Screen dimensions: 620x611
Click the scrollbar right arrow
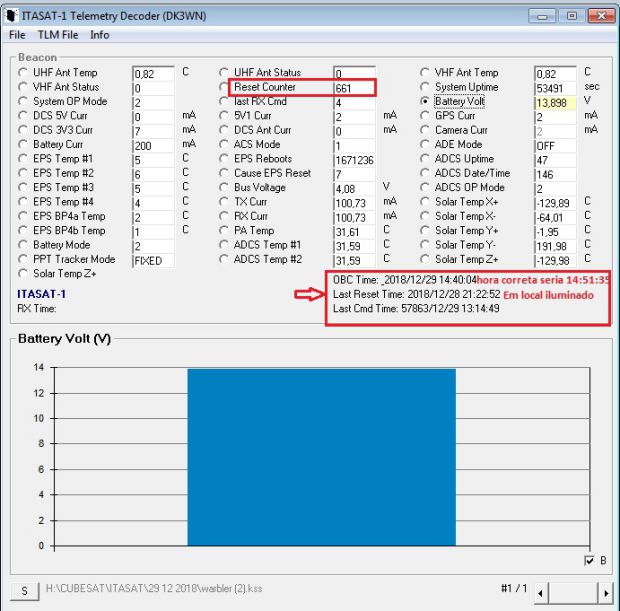pos(605,592)
